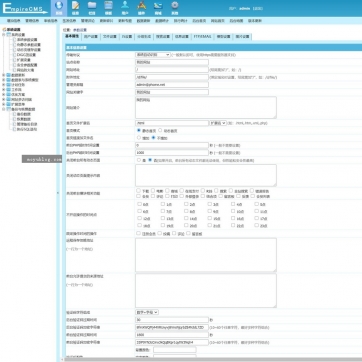Open the 用户 person icon in top bar

(x=125, y=5)
